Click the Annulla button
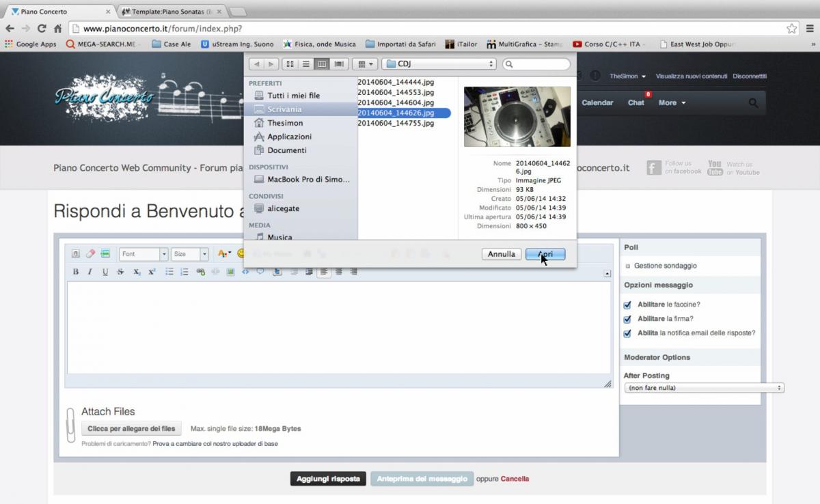This screenshot has height=504, width=820. coord(502,254)
